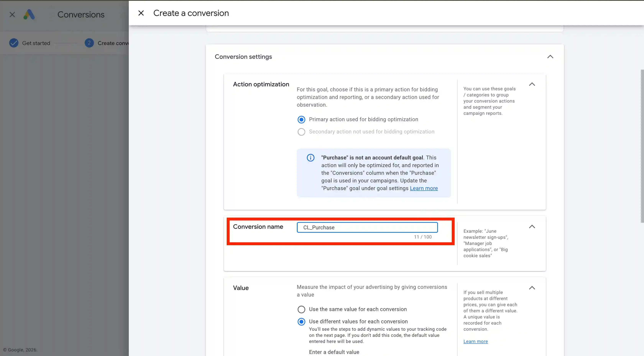Select Secondary action not used for bidding

click(301, 132)
